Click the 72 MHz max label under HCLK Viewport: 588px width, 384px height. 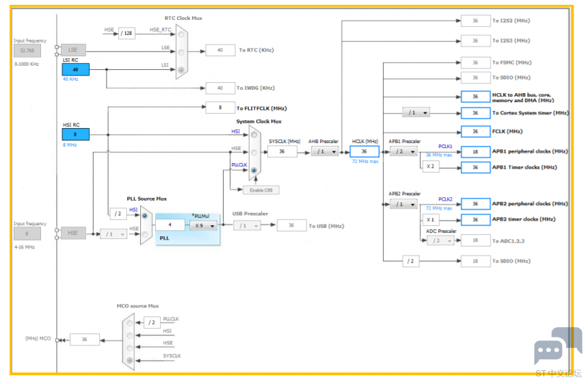tap(365, 162)
